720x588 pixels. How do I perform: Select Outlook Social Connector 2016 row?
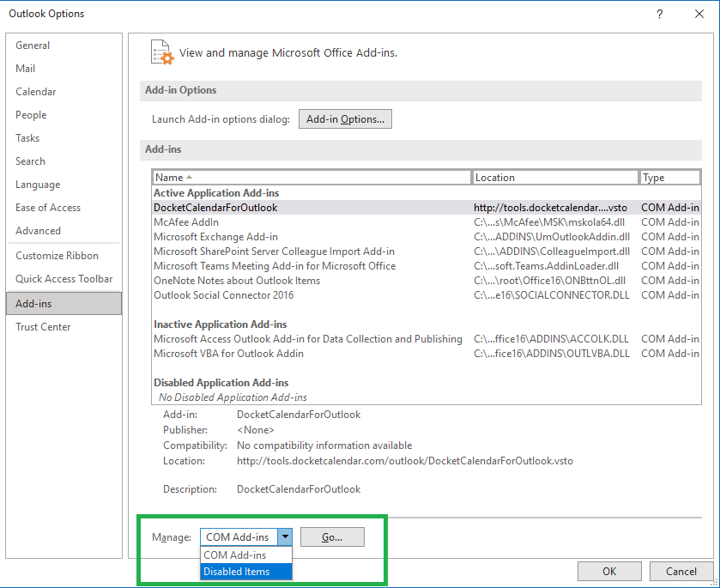427,295
